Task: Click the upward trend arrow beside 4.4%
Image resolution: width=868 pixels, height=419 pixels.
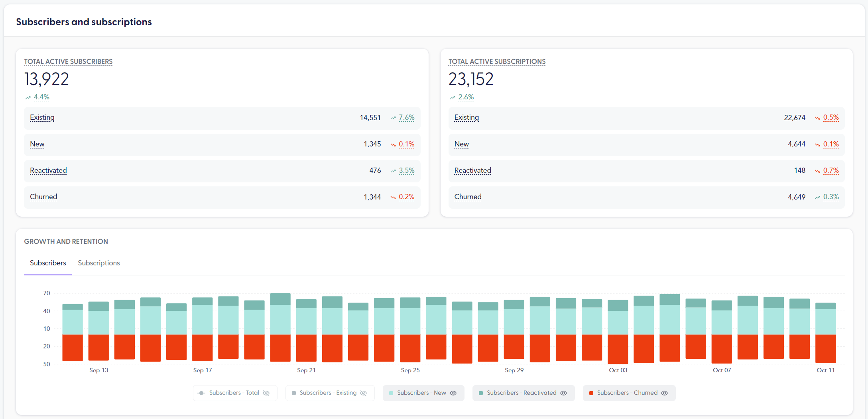Action: pos(28,97)
